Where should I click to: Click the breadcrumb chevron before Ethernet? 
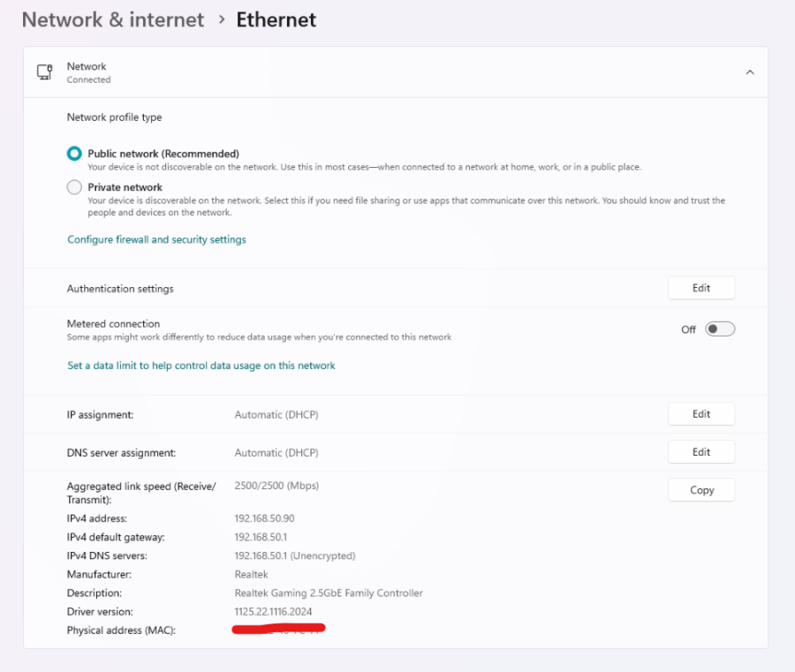pos(221,19)
